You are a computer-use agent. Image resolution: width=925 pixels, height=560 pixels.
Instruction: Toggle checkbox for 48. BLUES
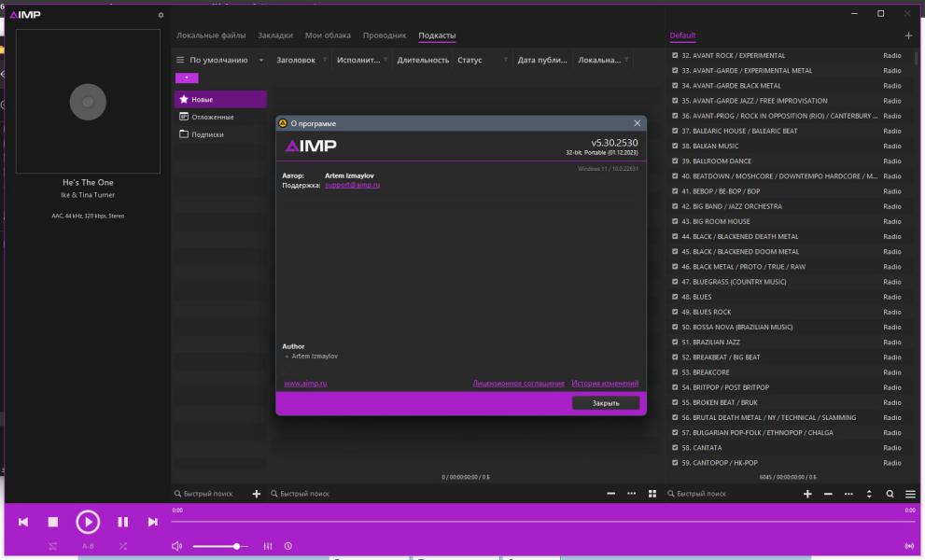675,297
